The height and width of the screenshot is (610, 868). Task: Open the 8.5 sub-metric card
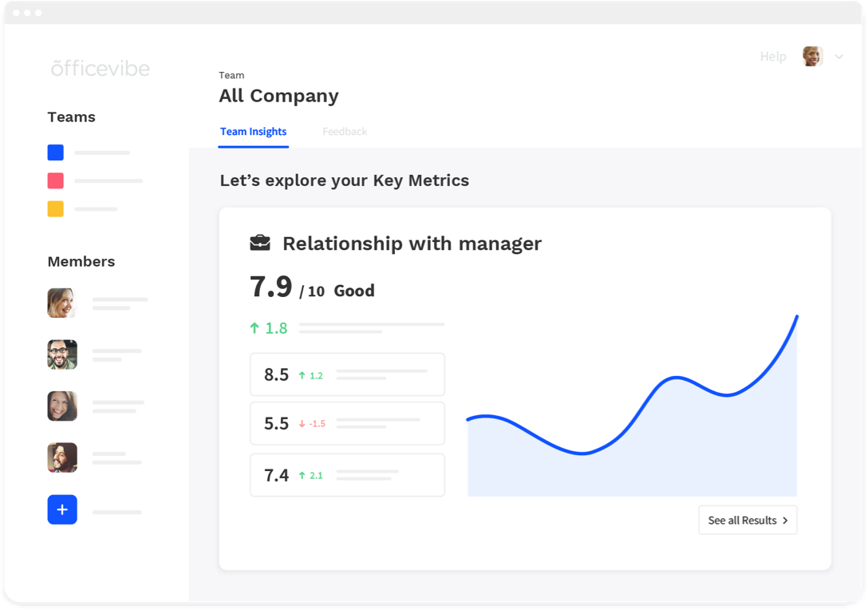(347, 374)
